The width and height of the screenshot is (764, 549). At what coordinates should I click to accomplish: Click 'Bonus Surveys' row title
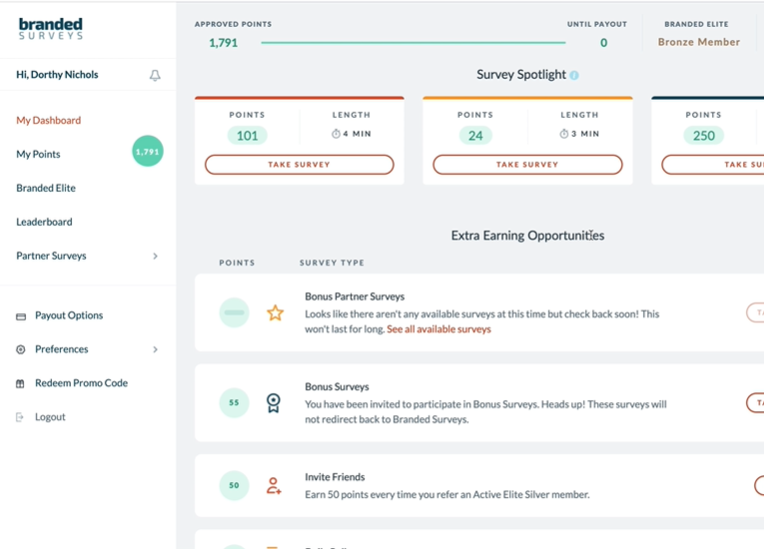[x=337, y=387]
